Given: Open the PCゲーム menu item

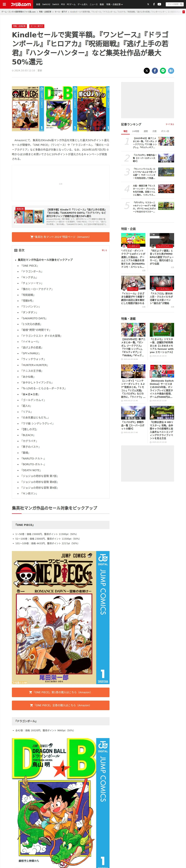Looking at the screenshot, I should point(71,4).
